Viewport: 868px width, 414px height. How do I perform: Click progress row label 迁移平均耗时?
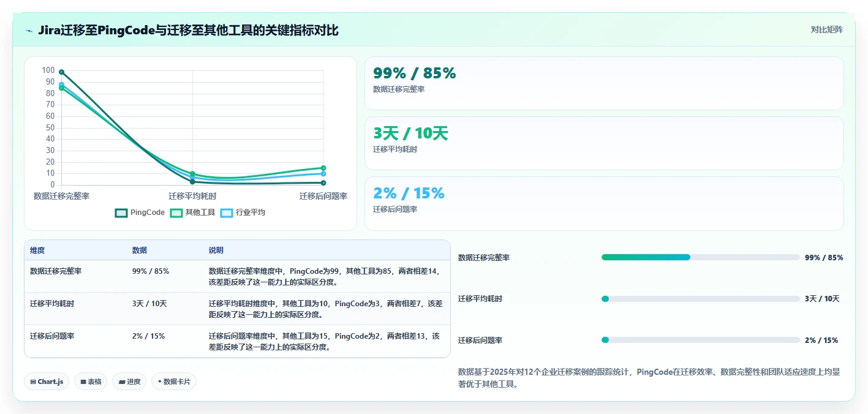click(480, 299)
